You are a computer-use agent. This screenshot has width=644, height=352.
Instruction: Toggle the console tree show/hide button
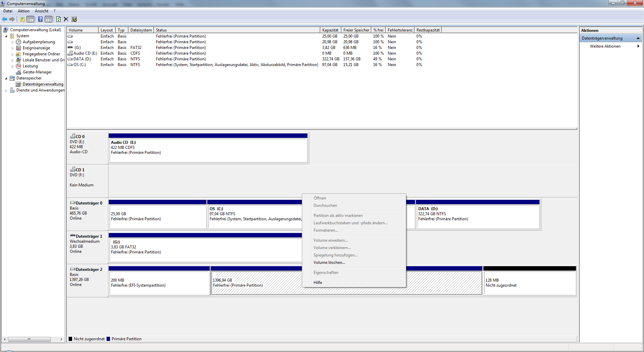pyautogui.click(x=31, y=19)
